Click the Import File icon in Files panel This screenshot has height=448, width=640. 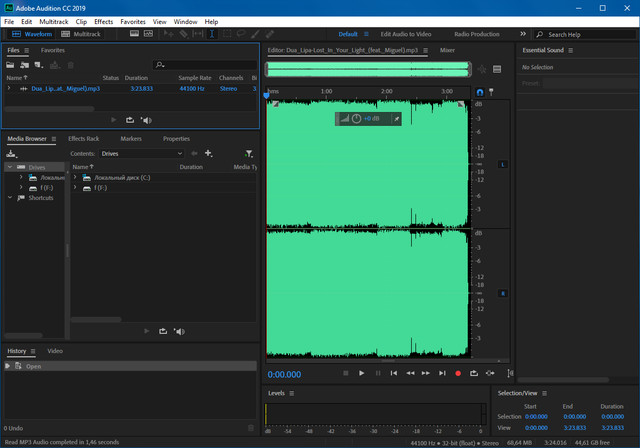25,65
